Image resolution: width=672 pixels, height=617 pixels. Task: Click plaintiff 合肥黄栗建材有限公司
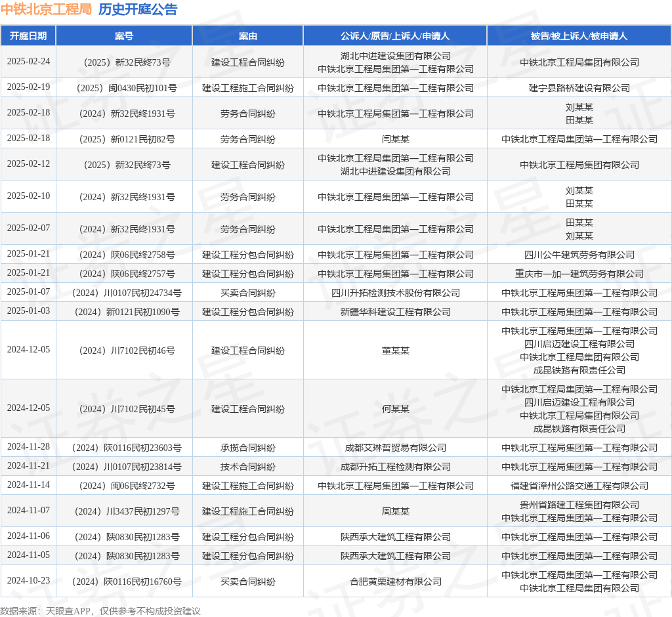click(x=395, y=582)
